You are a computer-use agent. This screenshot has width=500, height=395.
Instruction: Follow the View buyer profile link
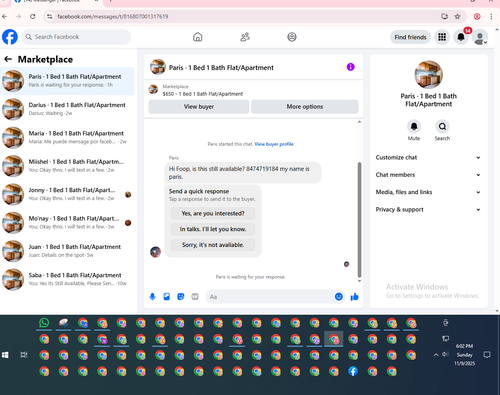point(274,144)
